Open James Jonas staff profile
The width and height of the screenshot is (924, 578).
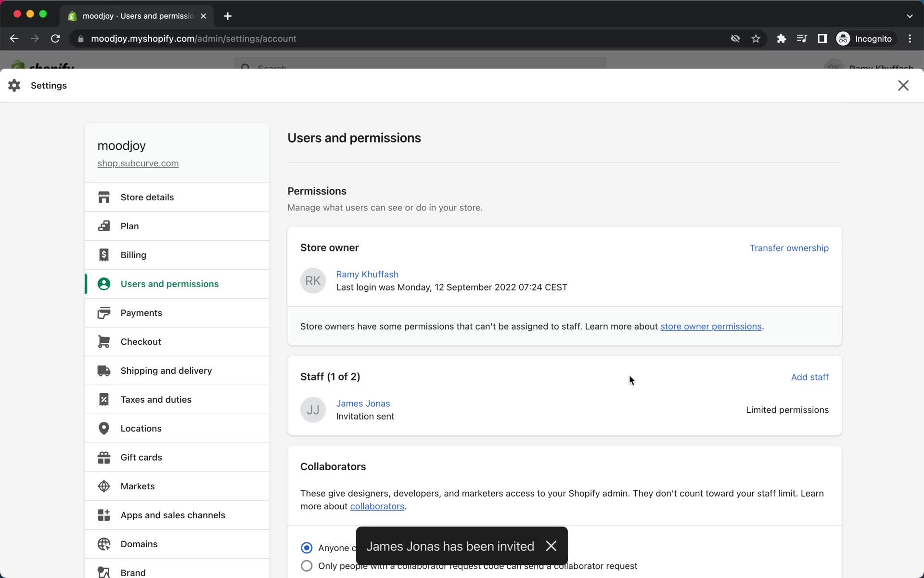point(363,403)
